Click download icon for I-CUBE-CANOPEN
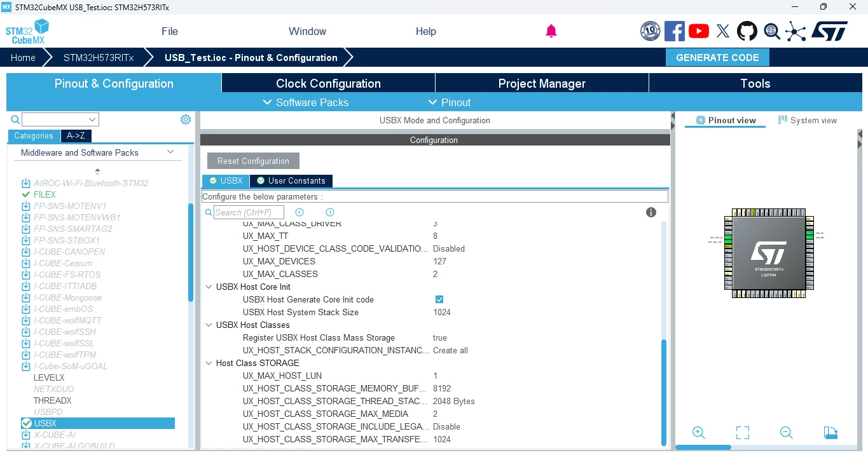Screen dimensions: 868x455 [x=25, y=252]
